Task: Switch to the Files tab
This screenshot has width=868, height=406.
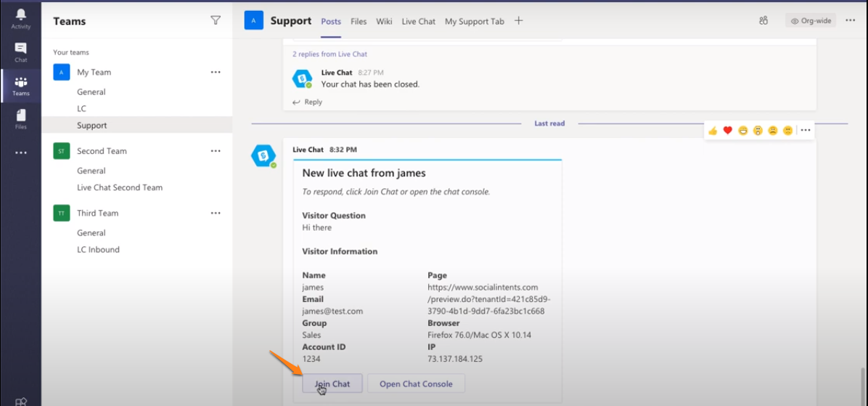Action: coord(359,21)
